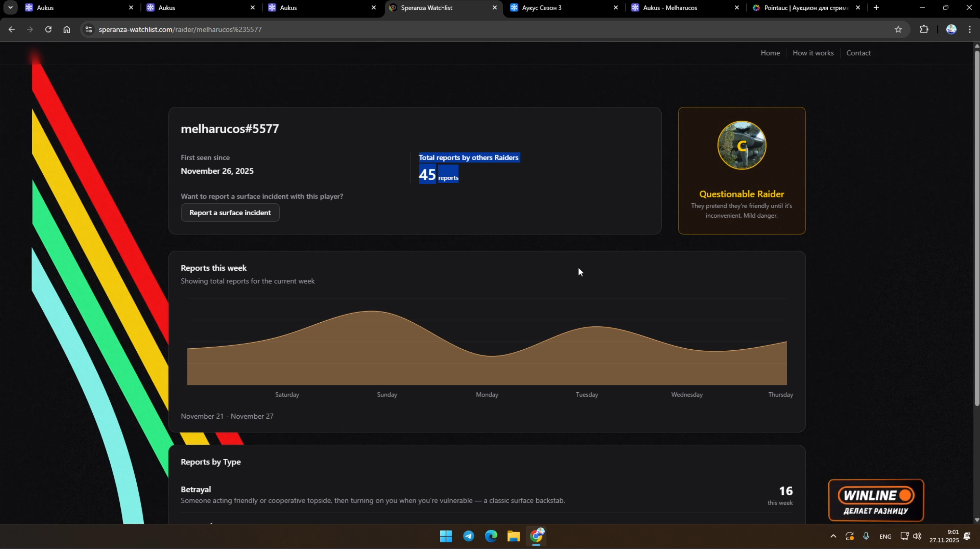Click the browser home icon
Screen dimensions: 980x549
67,29
